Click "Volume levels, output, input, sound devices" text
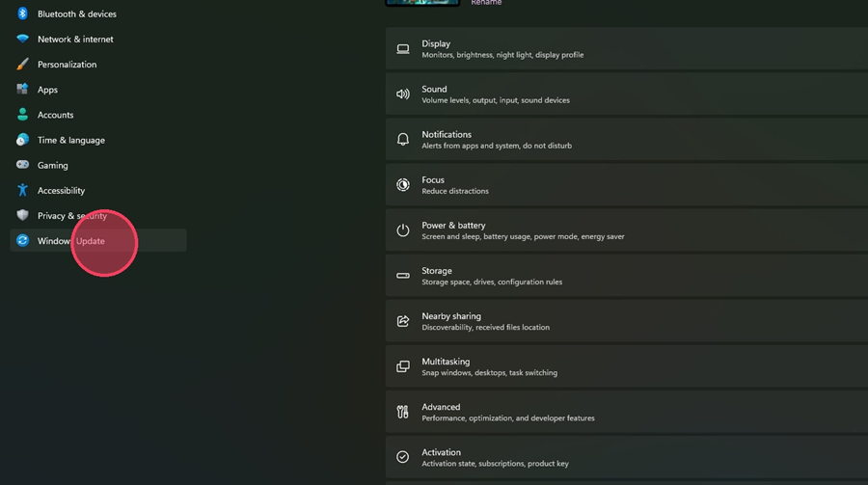 pyautogui.click(x=496, y=100)
